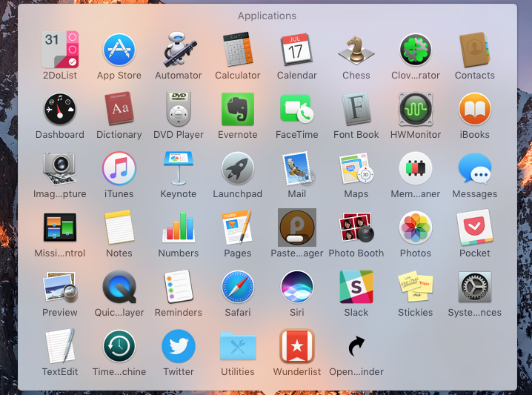Launch QuickTime Player
532x395 pixels.
coord(119,287)
